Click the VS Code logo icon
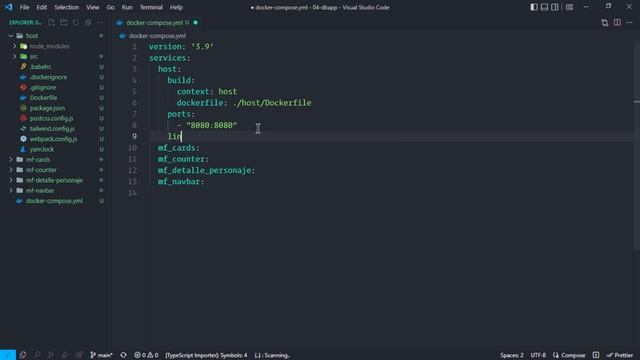This screenshot has height=360, width=640. (9, 7)
